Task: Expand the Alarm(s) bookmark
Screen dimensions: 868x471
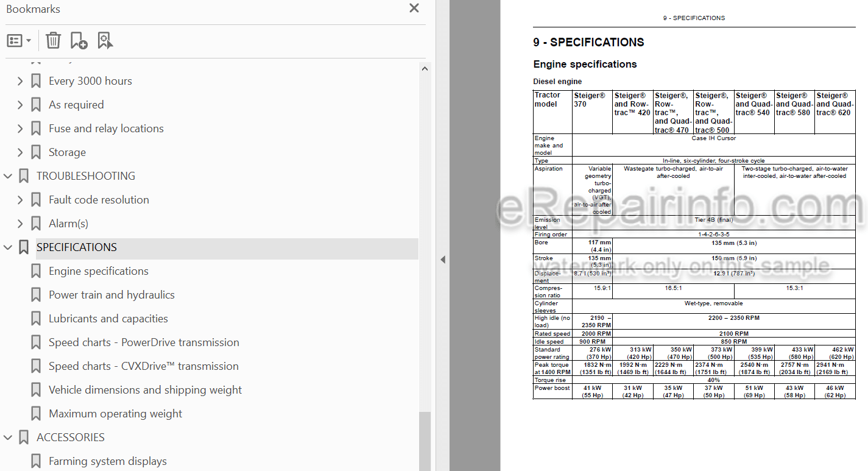Action: (x=20, y=224)
